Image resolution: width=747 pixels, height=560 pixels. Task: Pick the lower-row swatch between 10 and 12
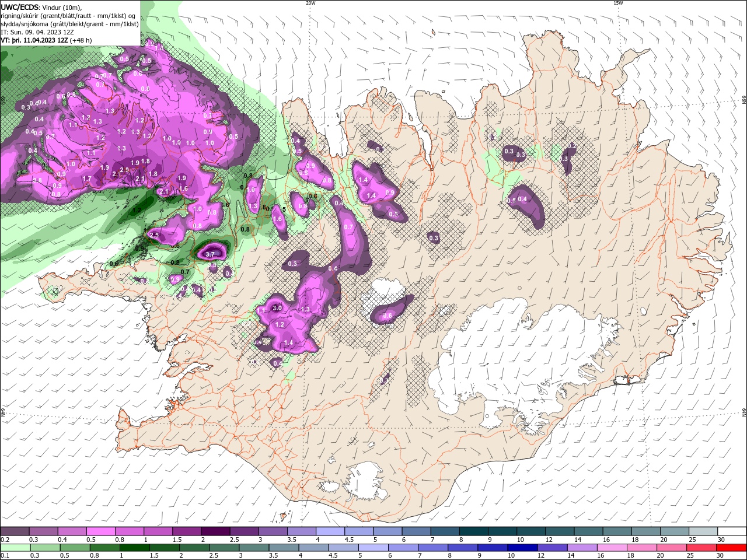pos(522,548)
